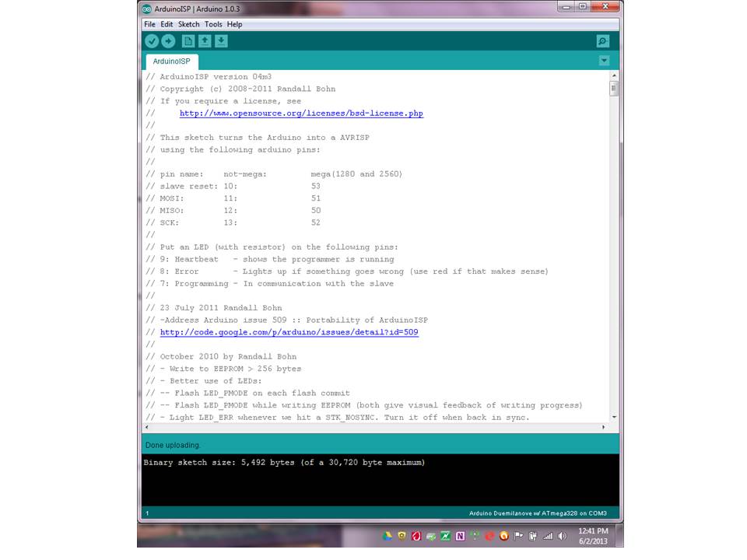Open the Sketch menu
This screenshot has height=560, width=747.
point(188,24)
